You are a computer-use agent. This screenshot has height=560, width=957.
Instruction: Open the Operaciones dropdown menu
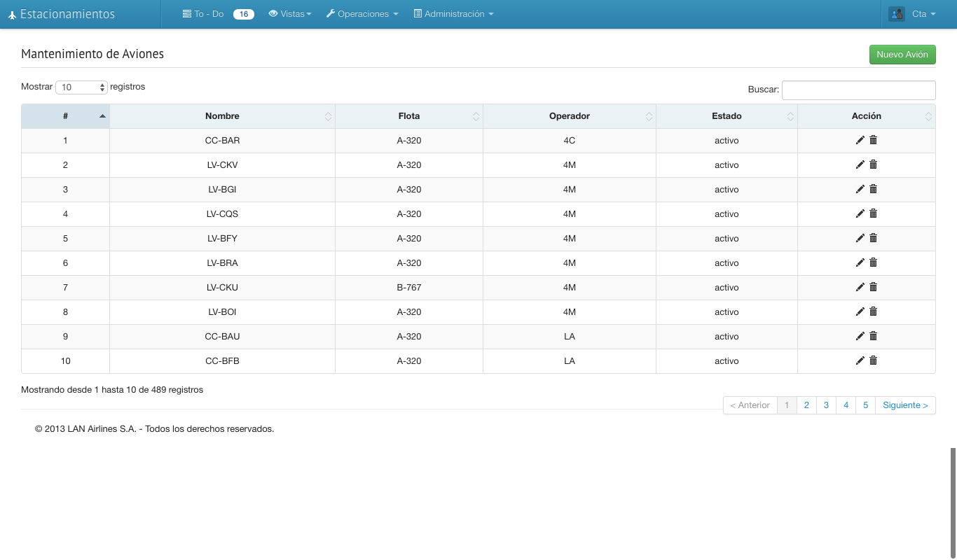[362, 14]
